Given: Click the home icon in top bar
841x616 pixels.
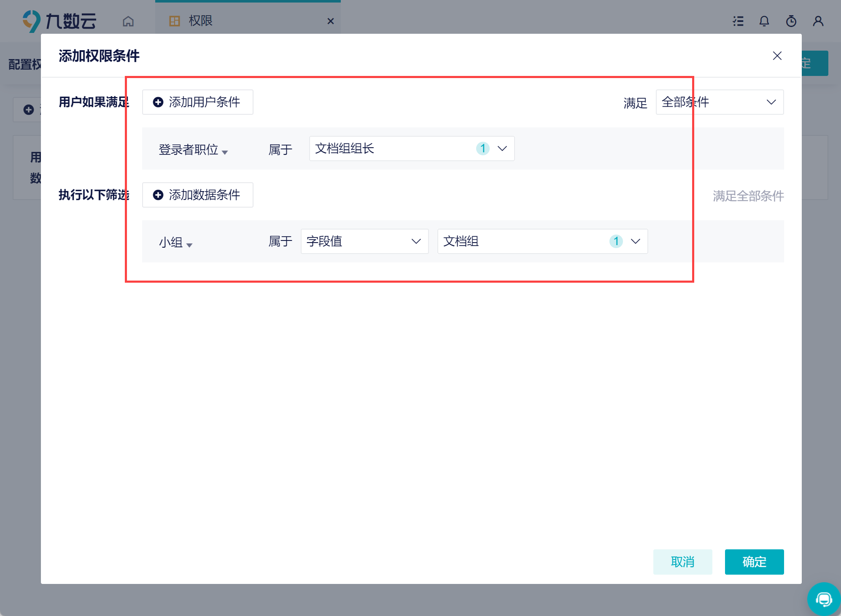Looking at the screenshot, I should (x=128, y=21).
